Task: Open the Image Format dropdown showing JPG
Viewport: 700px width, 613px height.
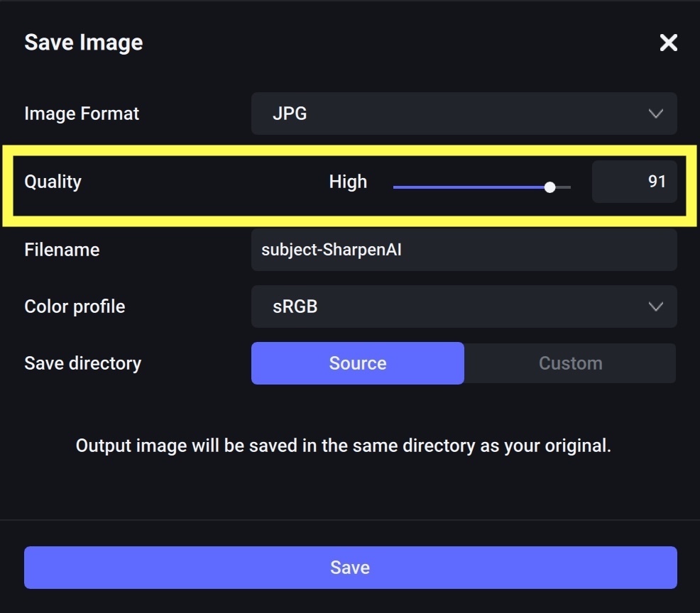Action: click(x=463, y=114)
